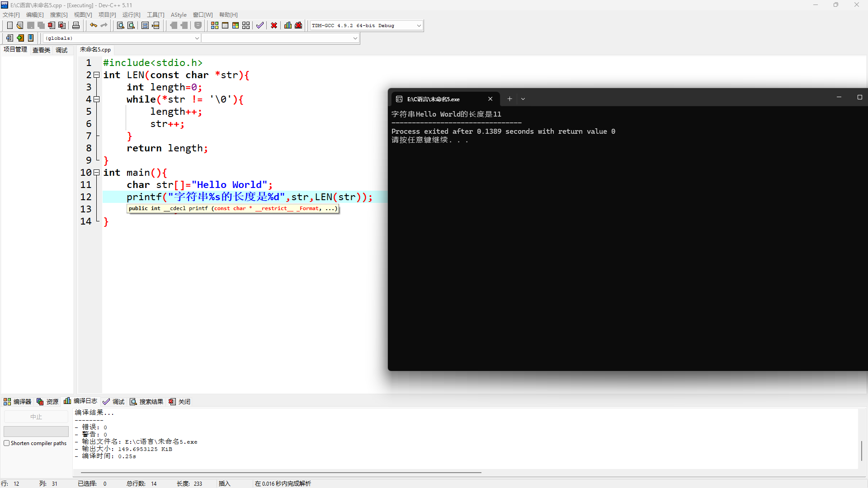This screenshot has width=868, height=488.
Task: Click the profile analysis bar chart icon
Action: pyautogui.click(x=288, y=25)
